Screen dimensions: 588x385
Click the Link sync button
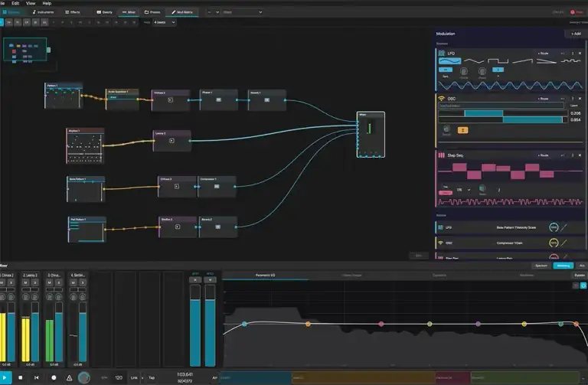point(134,377)
